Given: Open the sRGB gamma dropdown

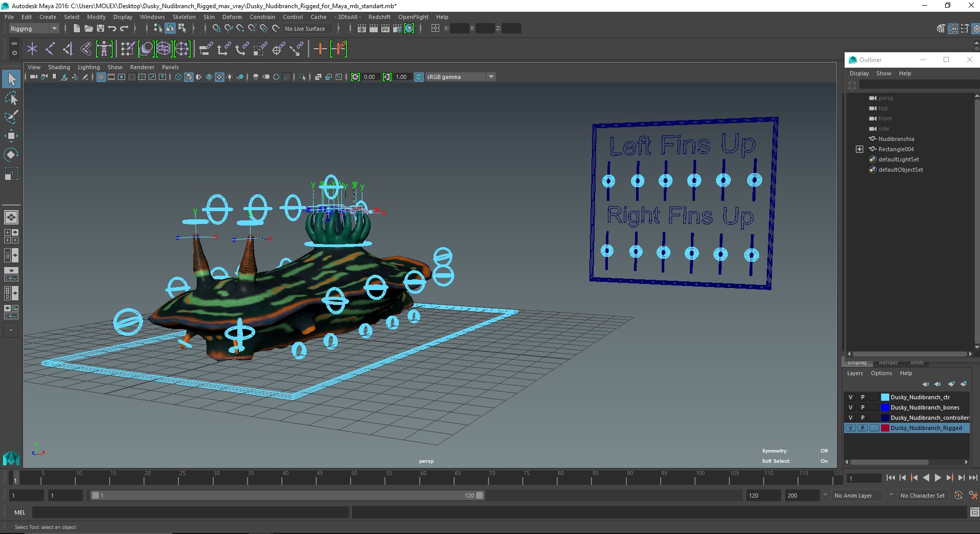Looking at the screenshot, I should [x=460, y=77].
